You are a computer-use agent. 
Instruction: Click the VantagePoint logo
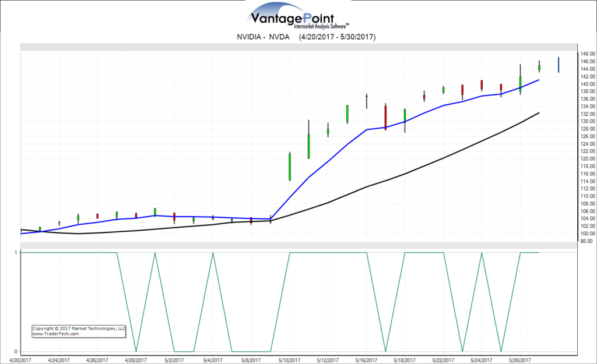point(298,16)
